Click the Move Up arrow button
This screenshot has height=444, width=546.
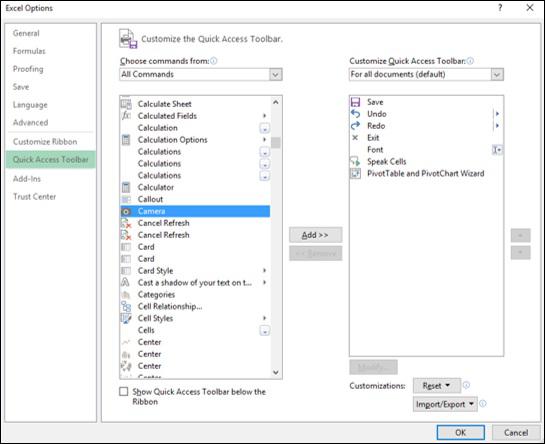pos(521,235)
